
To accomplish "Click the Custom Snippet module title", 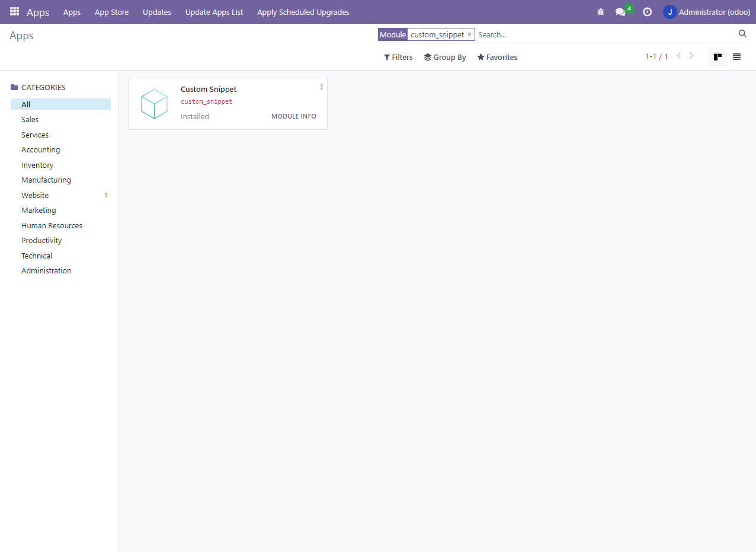I will click(x=209, y=90).
